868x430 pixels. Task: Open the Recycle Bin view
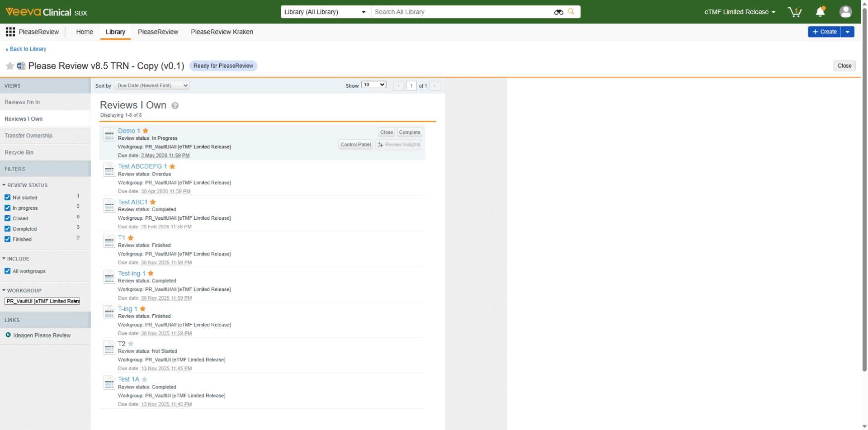(45, 152)
